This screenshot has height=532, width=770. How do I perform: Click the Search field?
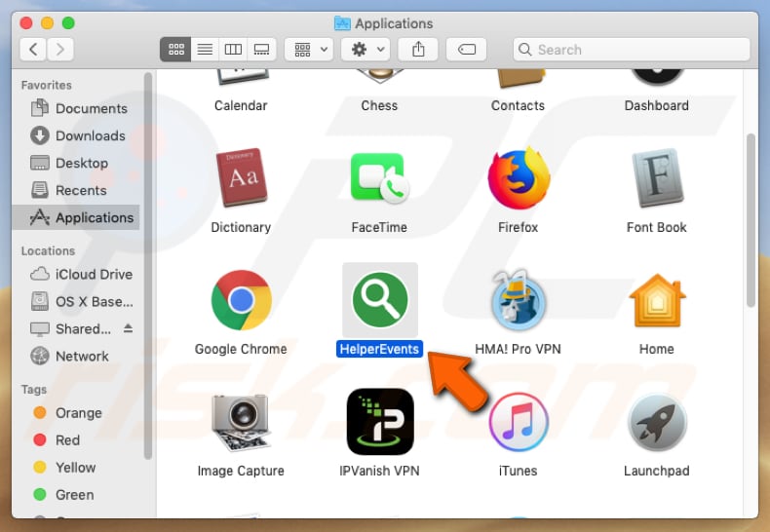tap(632, 49)
